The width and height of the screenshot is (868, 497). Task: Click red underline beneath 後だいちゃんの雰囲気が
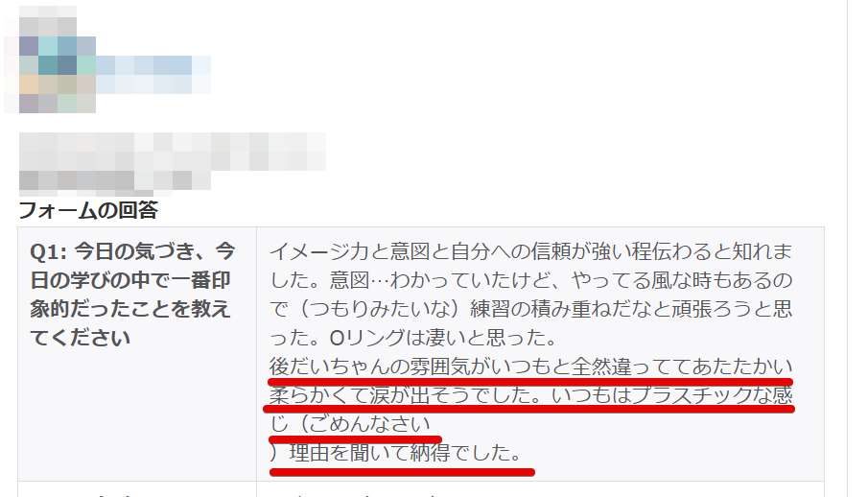tap(531, 382)
